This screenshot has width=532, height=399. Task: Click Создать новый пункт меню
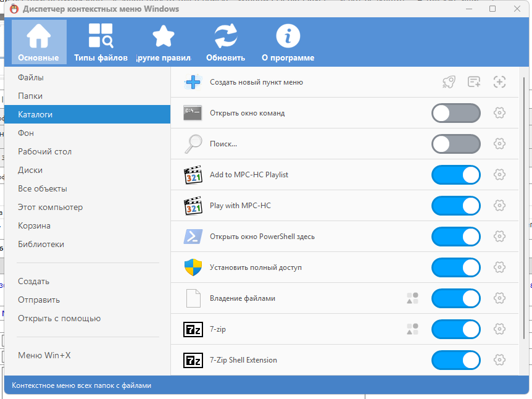[256, 82]
